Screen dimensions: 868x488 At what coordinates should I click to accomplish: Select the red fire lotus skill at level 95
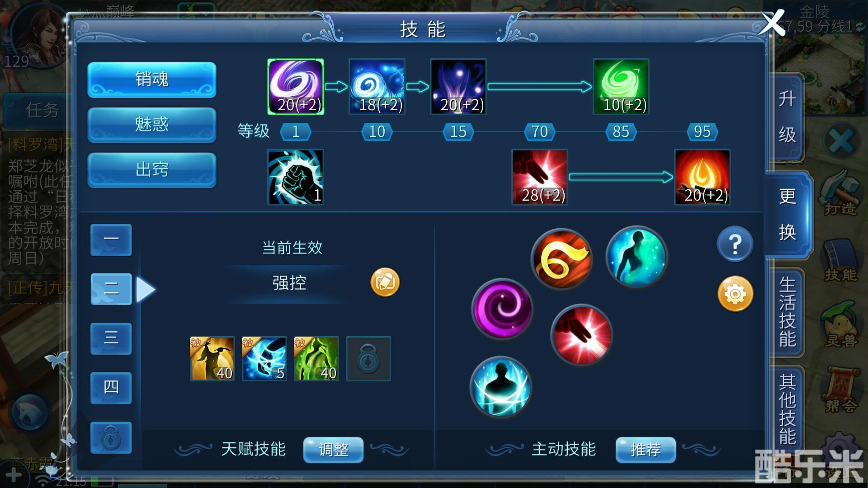click(x=703, y=177)
